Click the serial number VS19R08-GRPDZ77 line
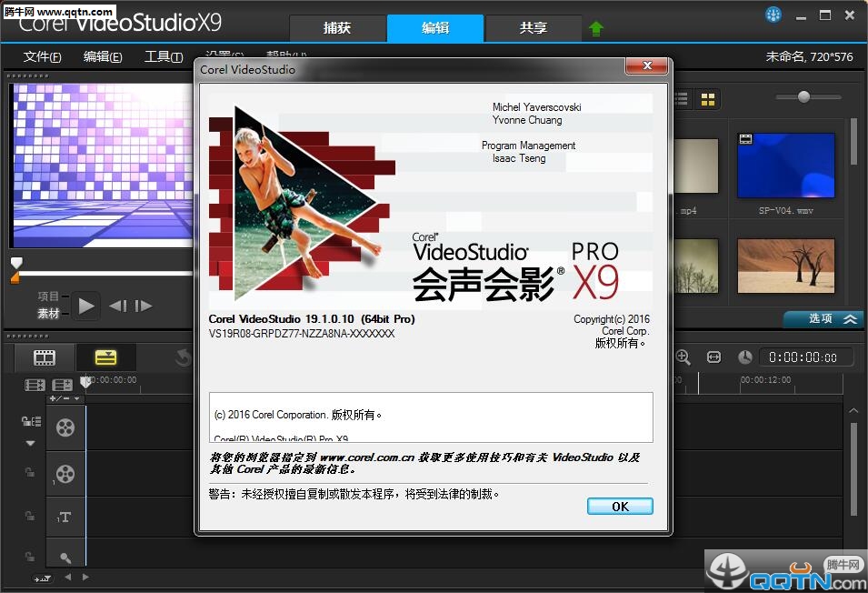The image size is (868, 593). point(302,334)
